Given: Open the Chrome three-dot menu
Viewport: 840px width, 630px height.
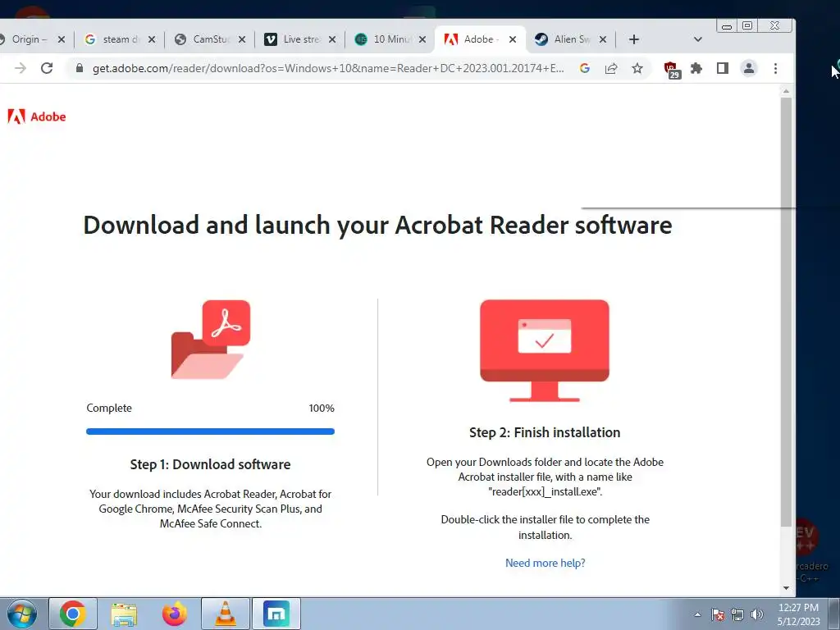Looking at the screenshot, I should [775, 68].
